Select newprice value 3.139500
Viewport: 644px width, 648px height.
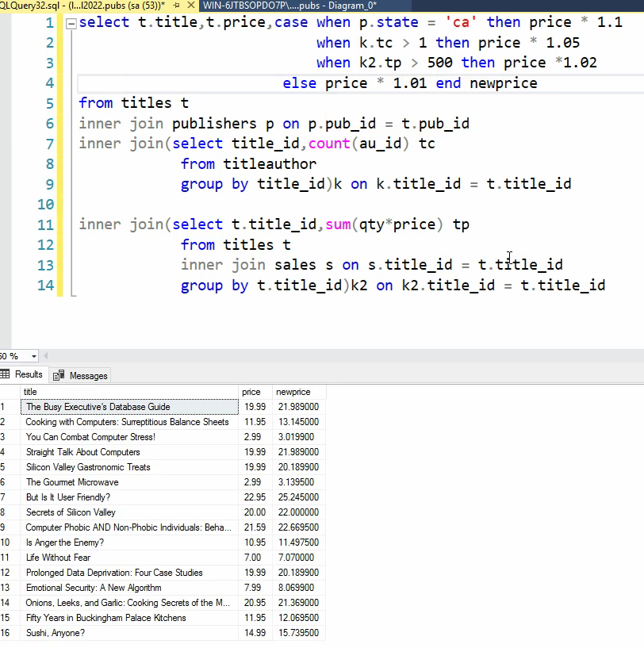click(x=299, y=482)
